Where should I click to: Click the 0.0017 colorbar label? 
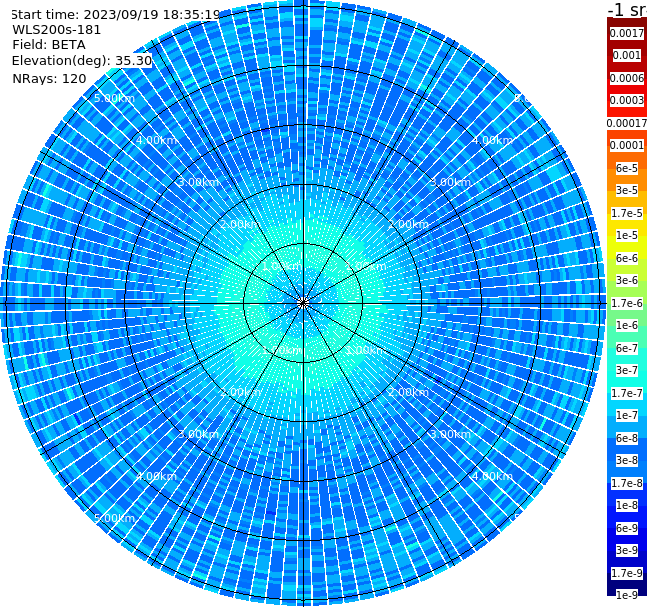click(x=627, y=33)
